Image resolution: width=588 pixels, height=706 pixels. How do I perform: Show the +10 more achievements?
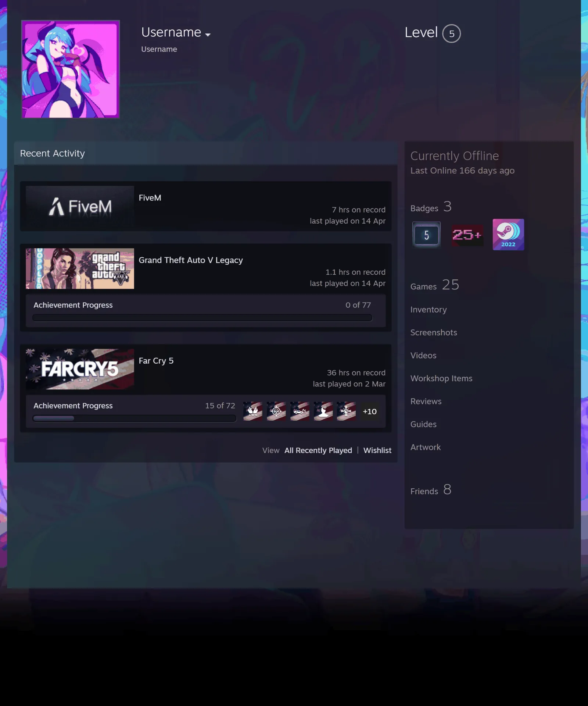(x=370, y=411)
